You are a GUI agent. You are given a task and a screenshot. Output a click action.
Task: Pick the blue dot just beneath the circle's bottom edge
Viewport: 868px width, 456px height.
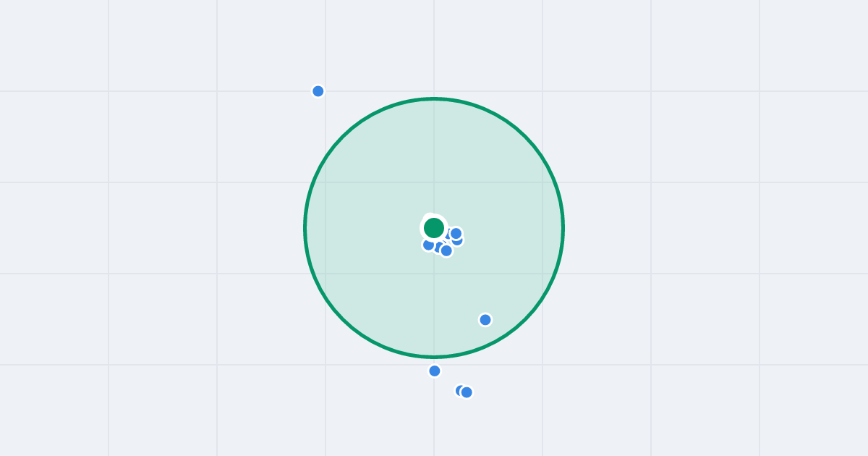click(435, 371)
